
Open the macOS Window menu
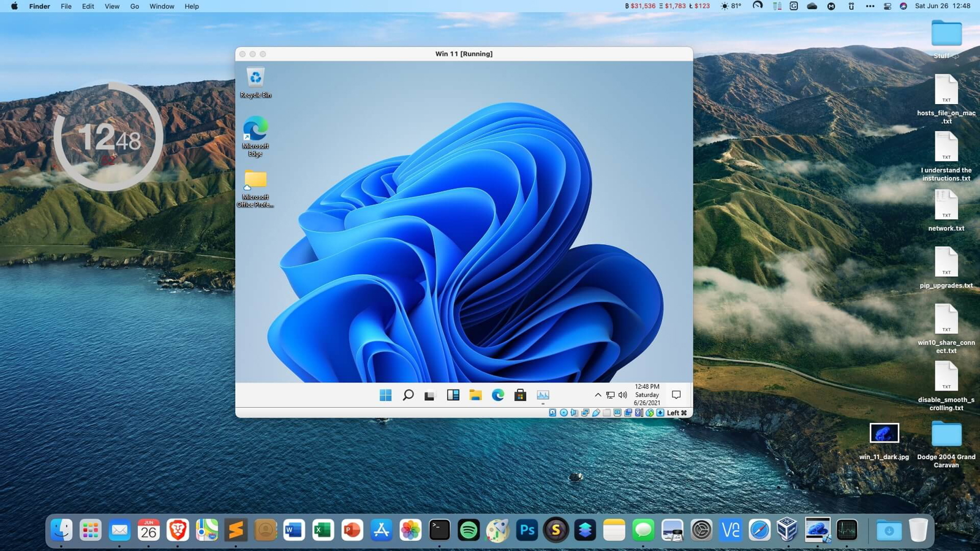click(162, 6)
